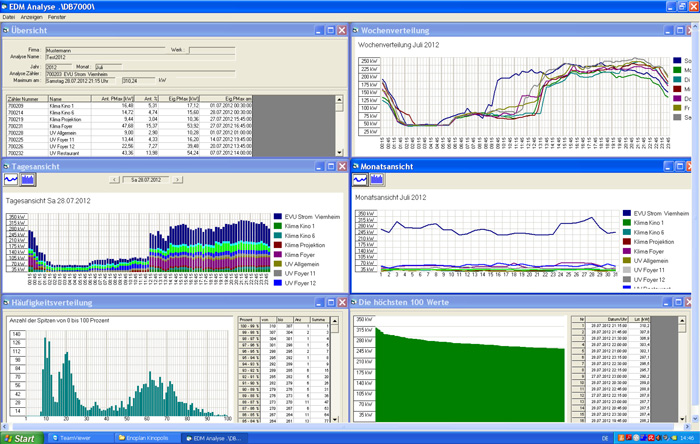Click EVU Strom Viernheim legend swatch in Tagesansicht

(x=278, y=216)
